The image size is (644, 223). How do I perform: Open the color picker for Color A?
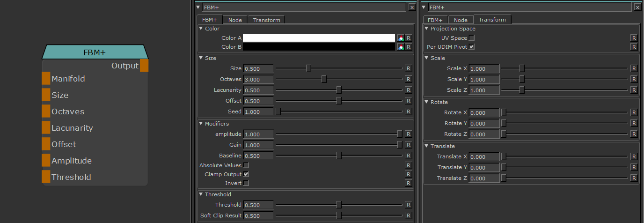tap(401, 38)
